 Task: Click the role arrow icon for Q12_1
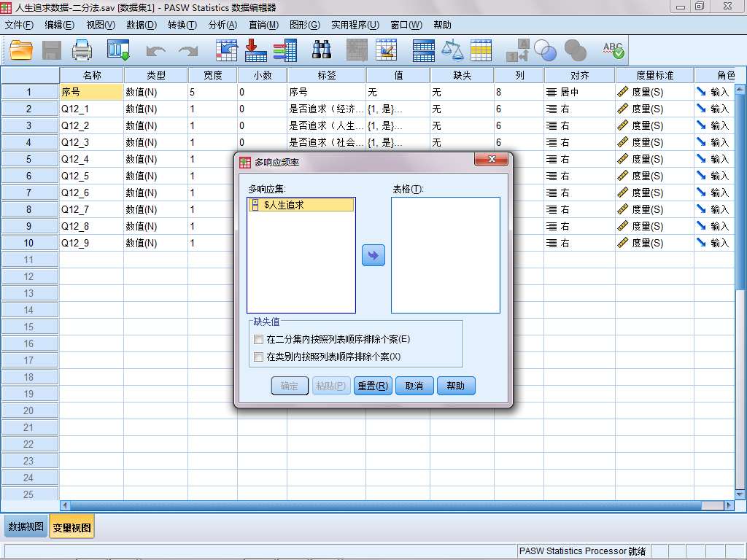coord(701,109)
